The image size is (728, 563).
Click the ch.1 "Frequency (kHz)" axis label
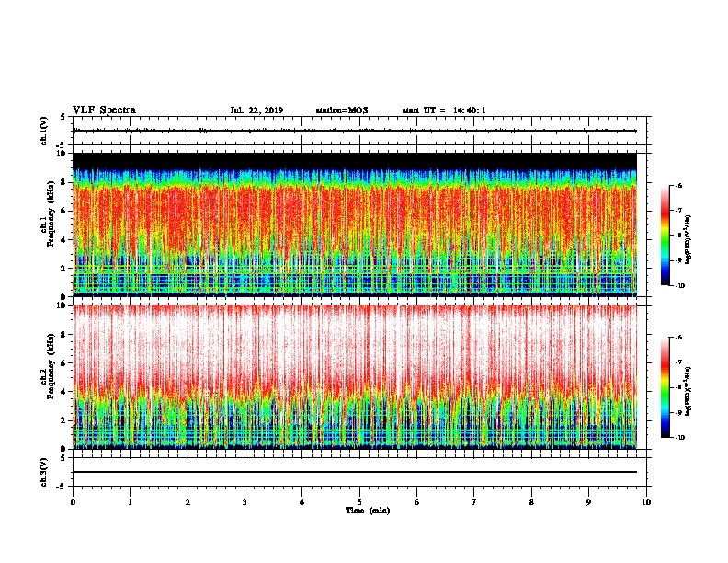(x=51, y=213)
